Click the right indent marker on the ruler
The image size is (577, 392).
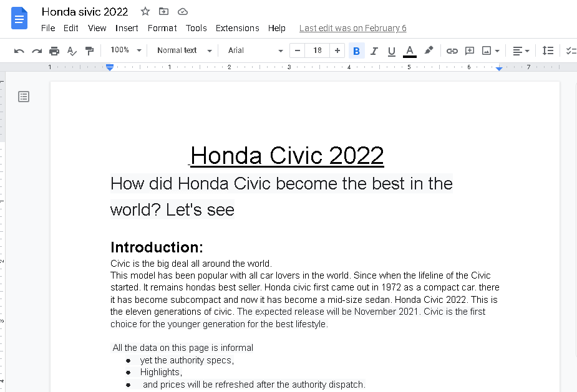coord(499,69)
